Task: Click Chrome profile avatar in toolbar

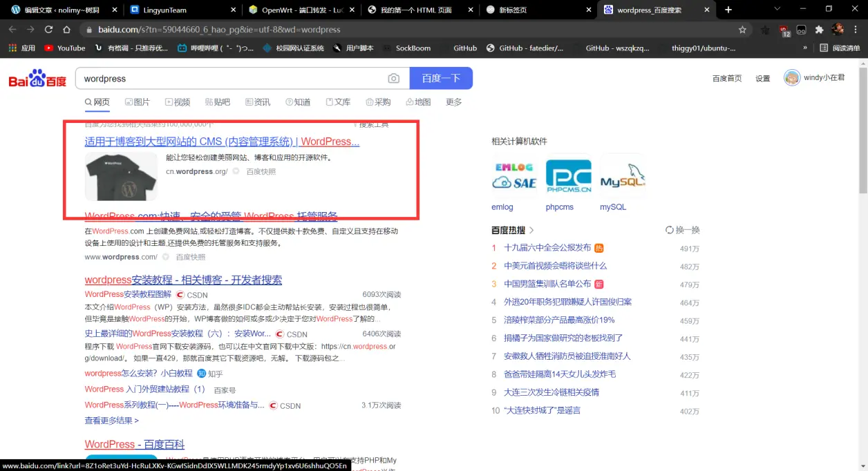Action: (838, 30)
